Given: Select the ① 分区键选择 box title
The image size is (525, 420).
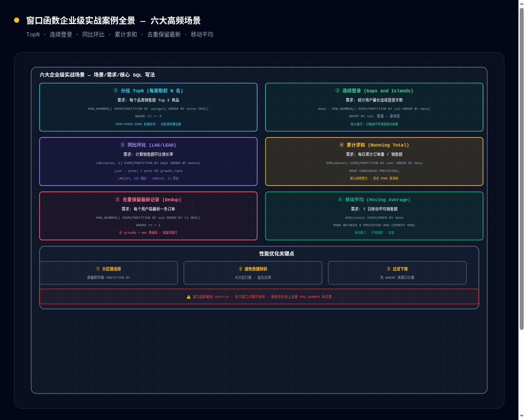Looking at the screenshot, I should pyautogui.click(x=108, y=269).
